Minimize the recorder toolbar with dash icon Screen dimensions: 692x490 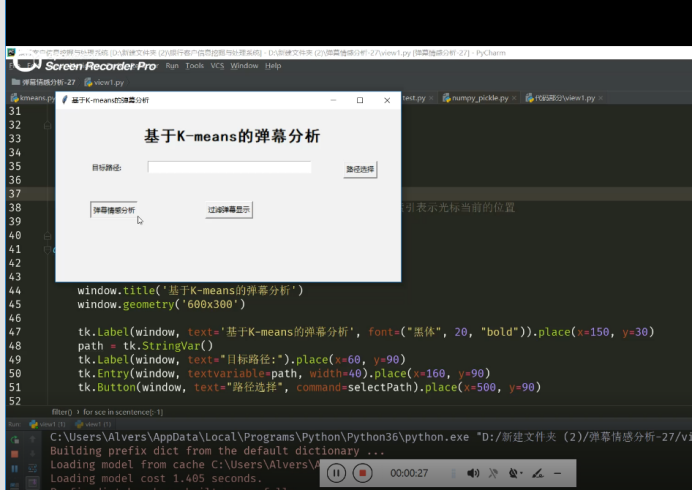coord(557,473)
